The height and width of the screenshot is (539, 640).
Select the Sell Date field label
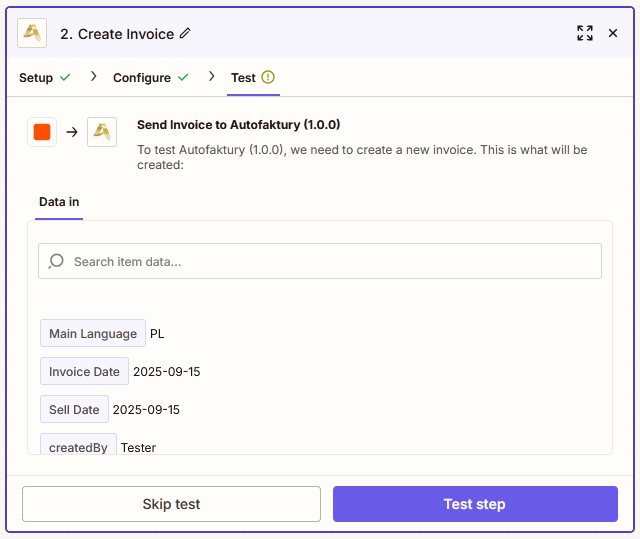click(x=74, y=409)
